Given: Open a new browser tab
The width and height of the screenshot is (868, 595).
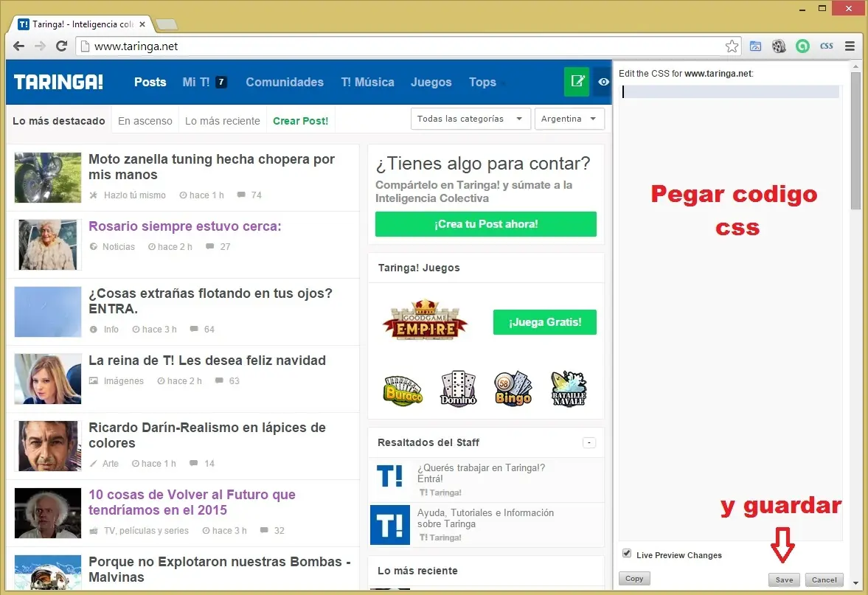Looking at the screenshot, I should coord(166,24).
